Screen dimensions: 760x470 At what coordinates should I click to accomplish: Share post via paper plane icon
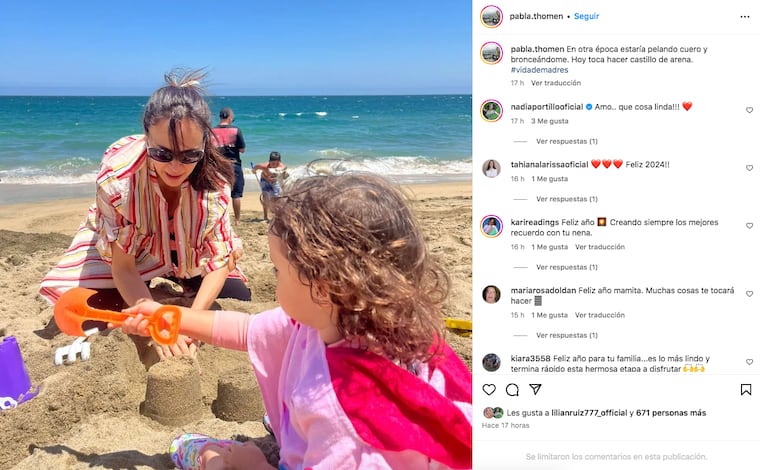[535, 389]
